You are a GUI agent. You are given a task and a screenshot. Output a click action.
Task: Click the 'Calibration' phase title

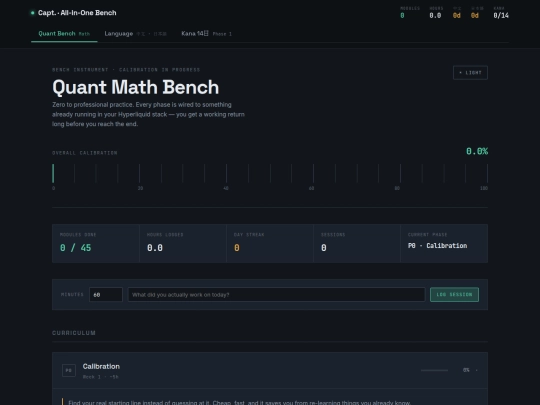coord(101,366)
